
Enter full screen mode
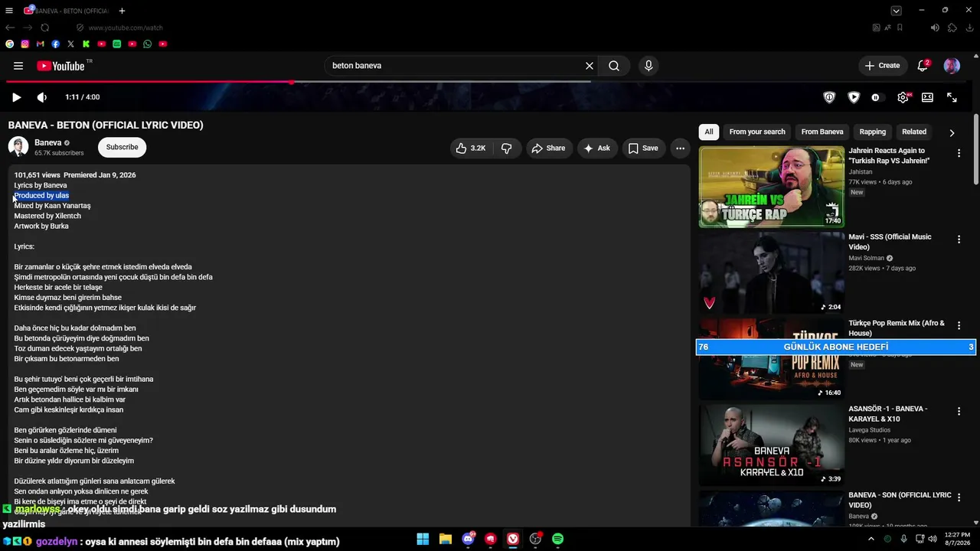click(952, 97)
